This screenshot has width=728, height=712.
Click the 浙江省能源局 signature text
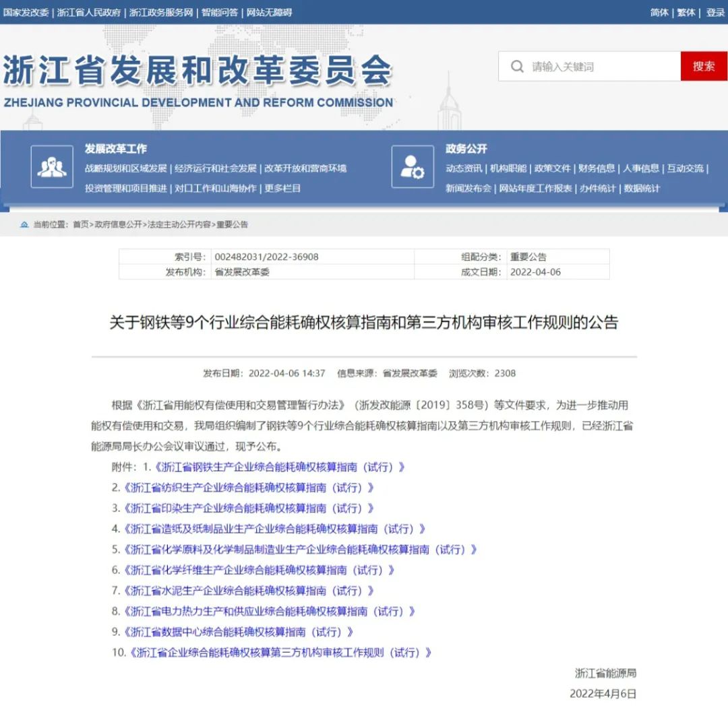tap(605, 673)
